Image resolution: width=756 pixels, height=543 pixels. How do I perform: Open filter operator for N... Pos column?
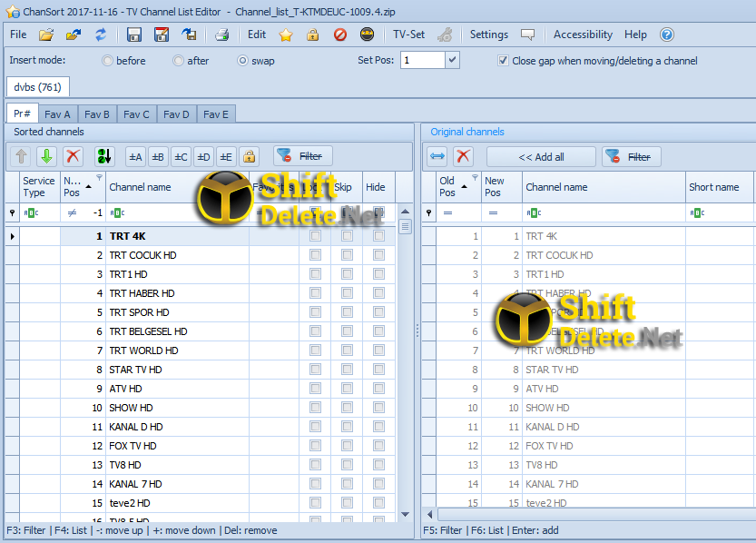(73, 212)
